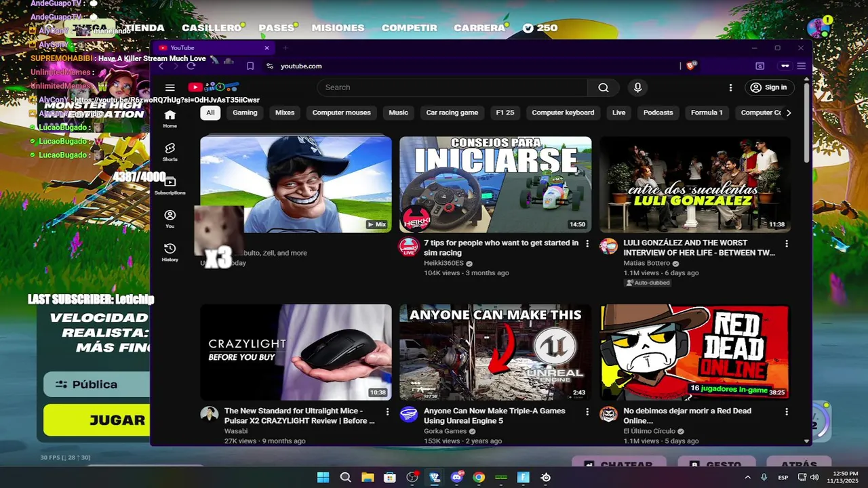Open Windows Start menu
The image size is (868, 488).
[x=323, y=477]
